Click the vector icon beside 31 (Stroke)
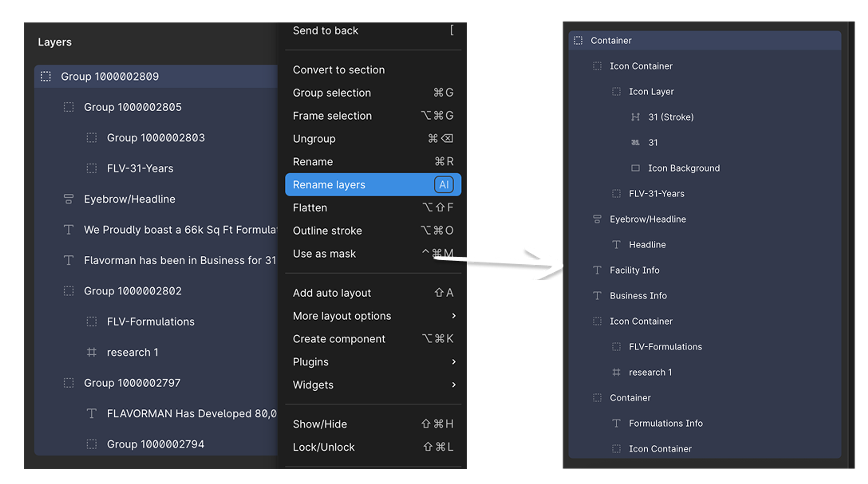 (x=635, y=117)
